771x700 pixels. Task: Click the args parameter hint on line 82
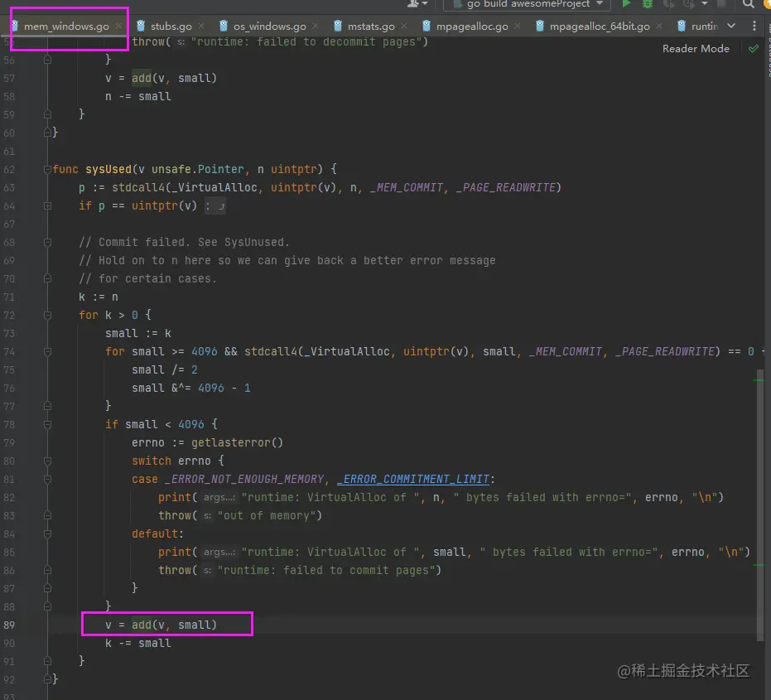coord(219,497)
